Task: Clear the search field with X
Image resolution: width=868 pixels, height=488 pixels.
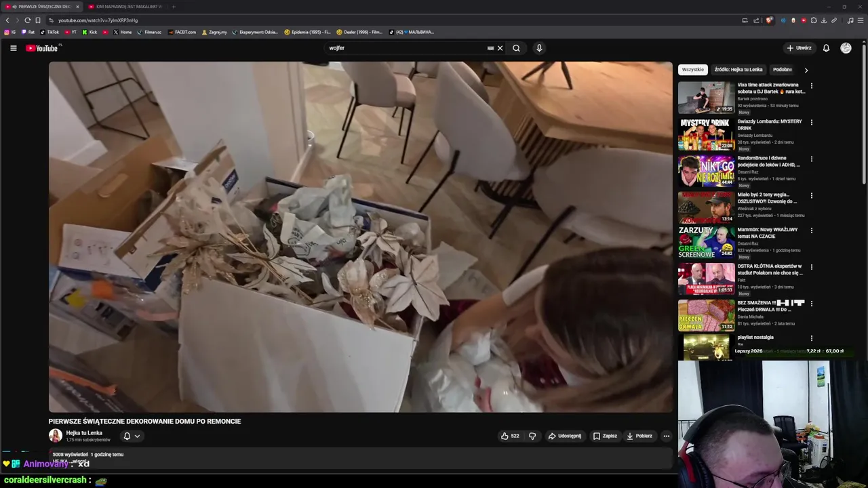Action: coord(500,48)
